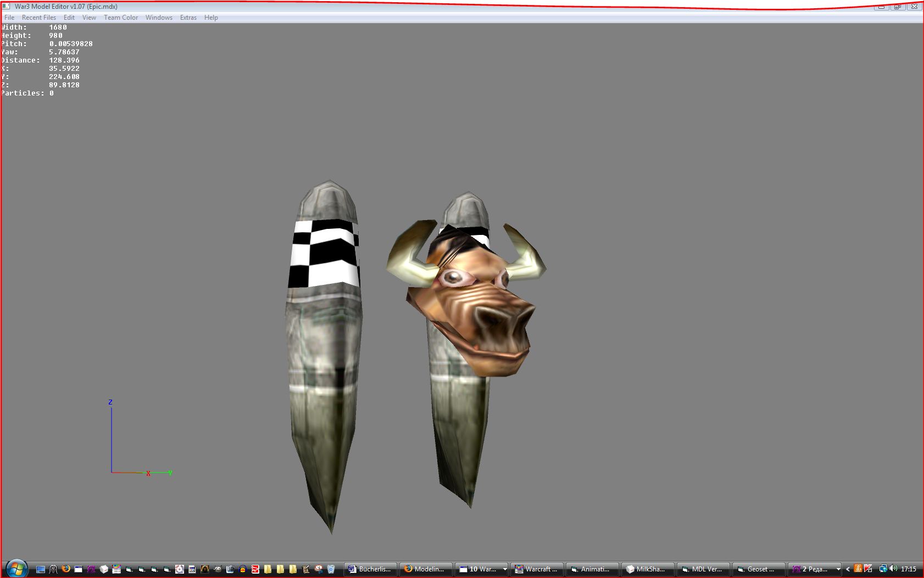Switch to the MilkShape taskbar window
Screen dimensions: 924x578
[x=646, y=569]
